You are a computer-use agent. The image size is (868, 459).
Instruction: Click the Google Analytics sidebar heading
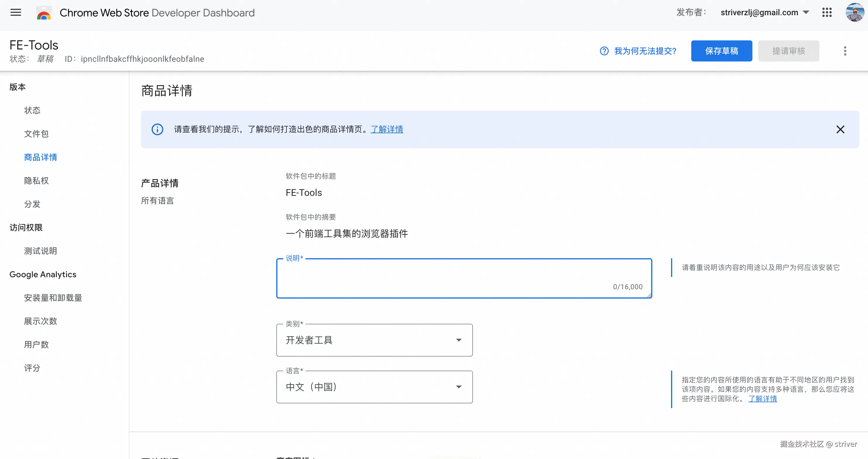(x=43, y=274)
